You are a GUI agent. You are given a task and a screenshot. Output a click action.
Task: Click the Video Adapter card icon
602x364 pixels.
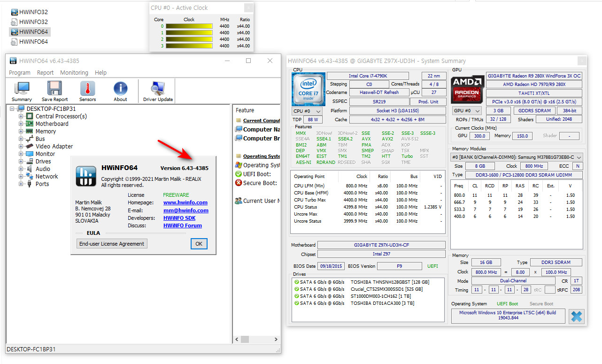coord(29,146)
